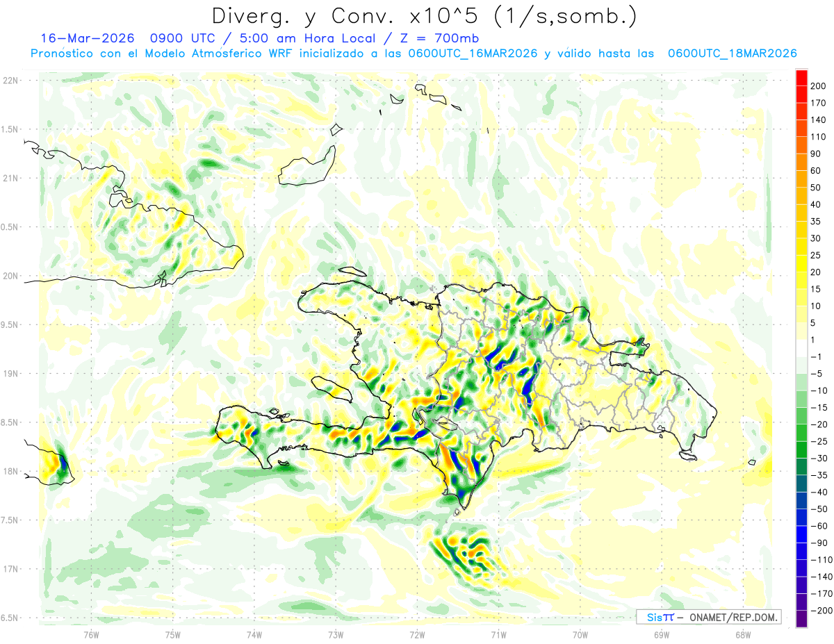
Task: Click the '74W' longitude axis label
Action: [254, 634]
